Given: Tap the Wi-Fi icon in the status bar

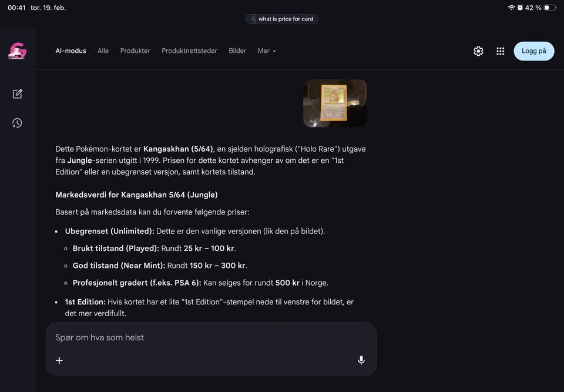Looking at the screenshot, I should pos(511,8).
